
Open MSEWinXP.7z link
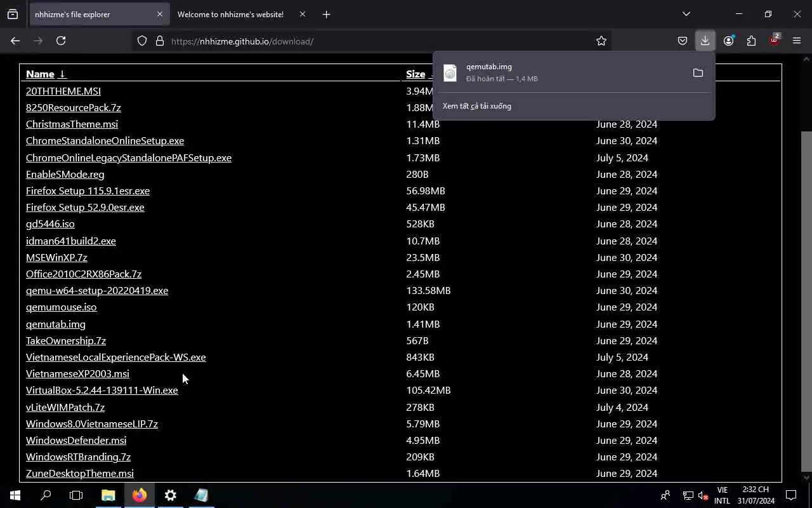click(x=56, y=257)
